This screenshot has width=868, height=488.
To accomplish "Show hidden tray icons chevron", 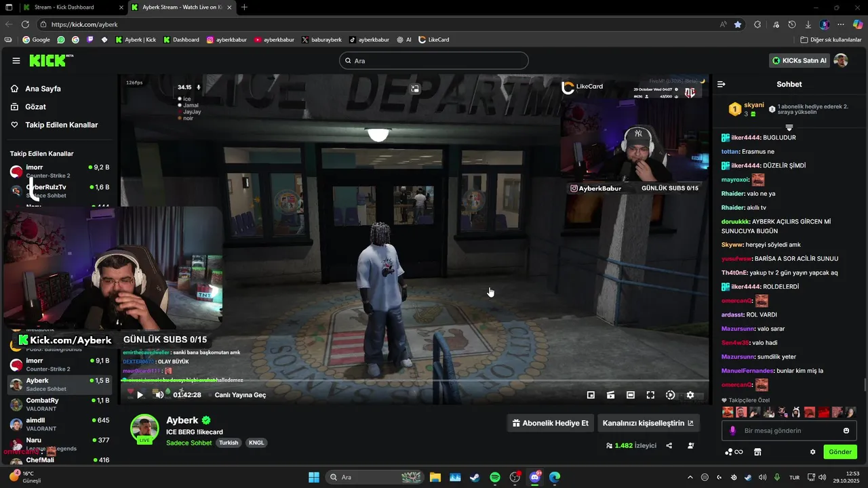I will click(x=690, y=477).
